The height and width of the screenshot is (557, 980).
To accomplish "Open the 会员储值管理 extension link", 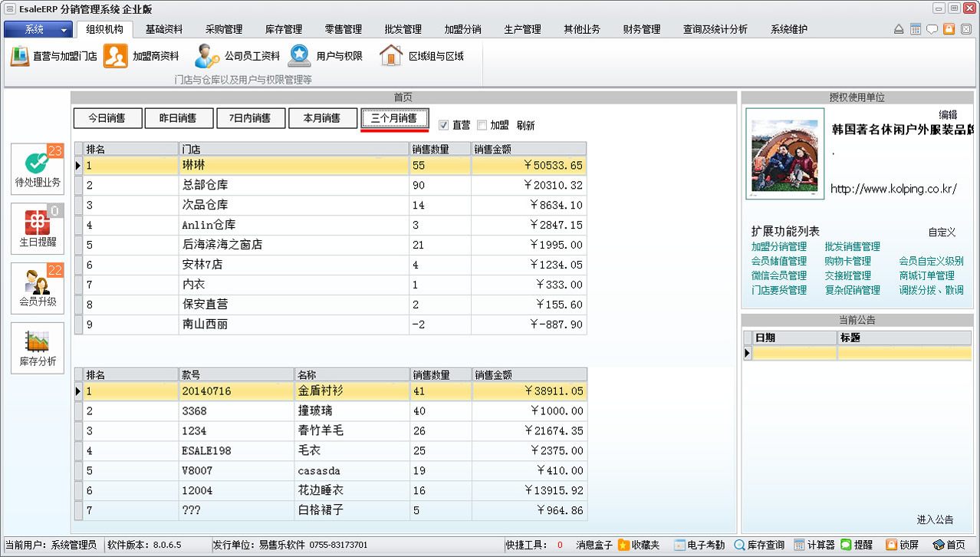I will pyautogui.click(x=778, y=261).
